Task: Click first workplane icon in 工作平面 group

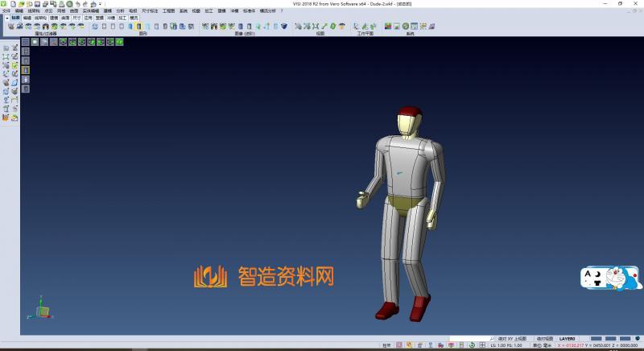Action: tap(356, 27)
